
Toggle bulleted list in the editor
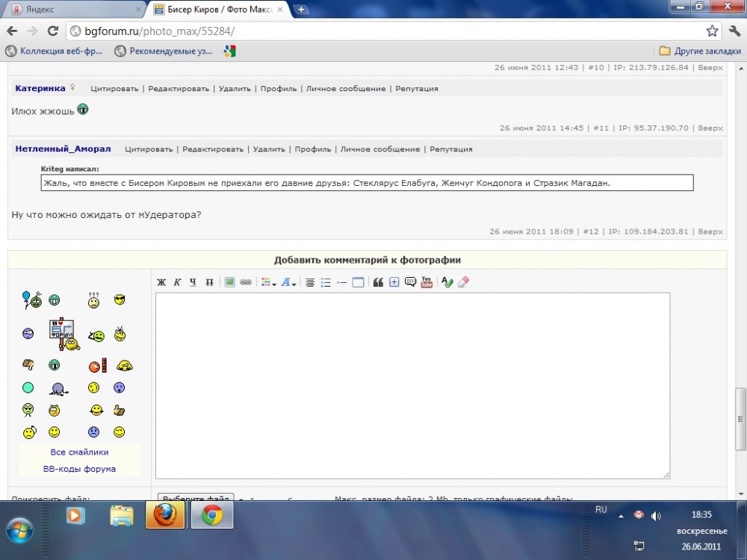tap(326, 282)
